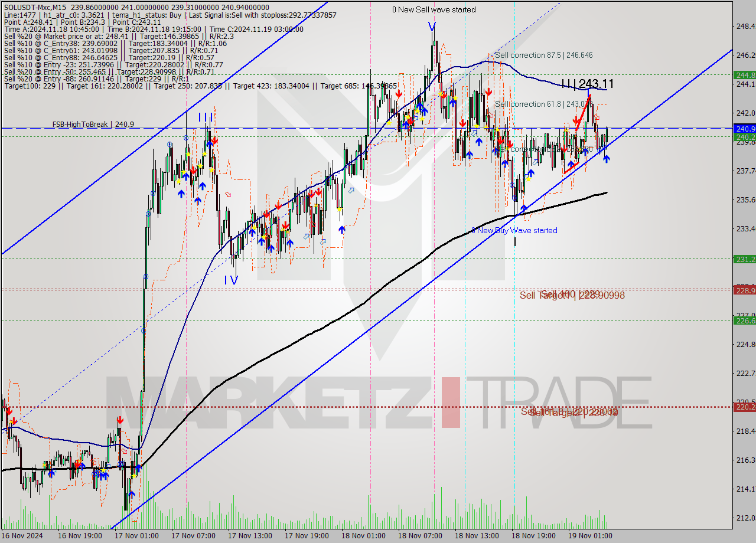Image resolution: width=756 pixels, height=543 pixels.
Task: Click the '18 Nov 01:00' time axis label
Action: click(363, 536)
